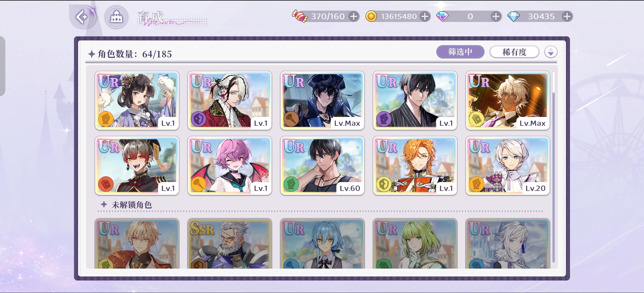
Task: Select the blond UR Lv.Max card
Action: (x=508, y=100)
